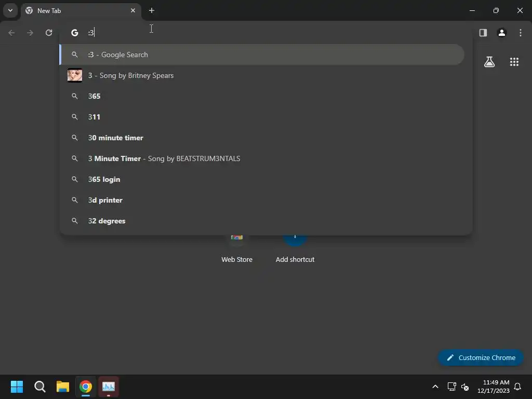Click the network status tray icon
The width and height of the screenshot is (532, 399).
pyautogui.click(x=451, y=387)
